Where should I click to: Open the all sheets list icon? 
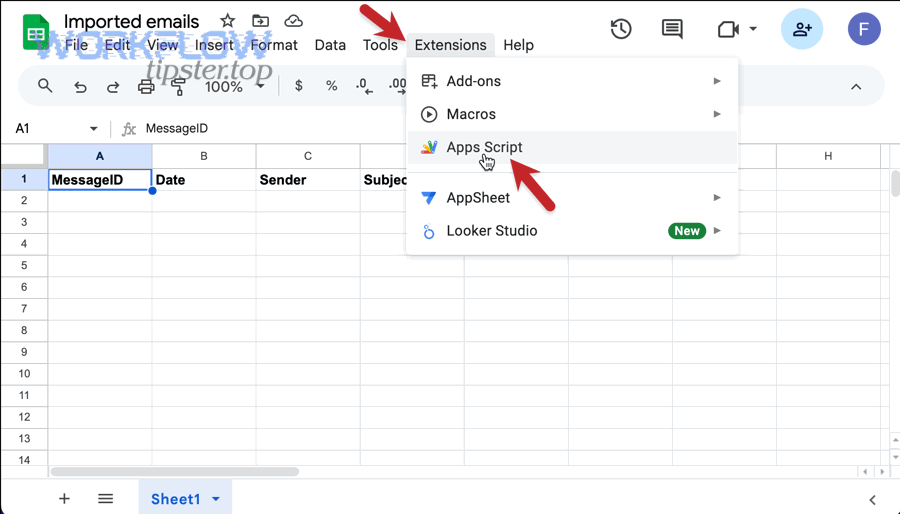coord(106,499)
